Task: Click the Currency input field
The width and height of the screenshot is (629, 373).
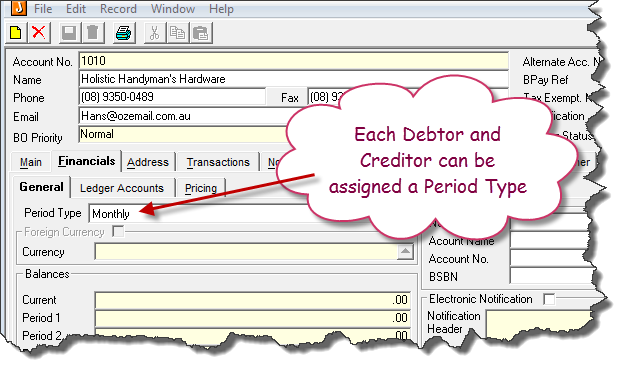Action: click(x=246, y=252)
